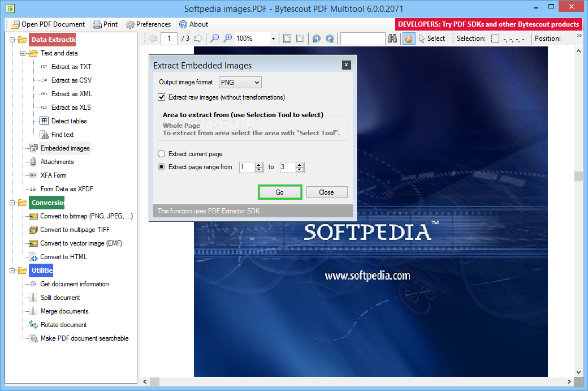
Task: Open Extract as CSV
Action: pyautogui.click(x=71, y=80)
